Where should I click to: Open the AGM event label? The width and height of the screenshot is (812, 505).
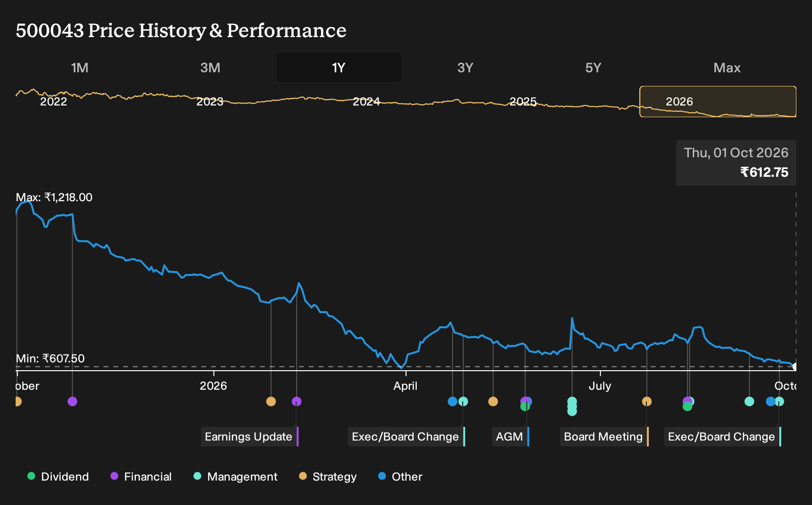511,437
